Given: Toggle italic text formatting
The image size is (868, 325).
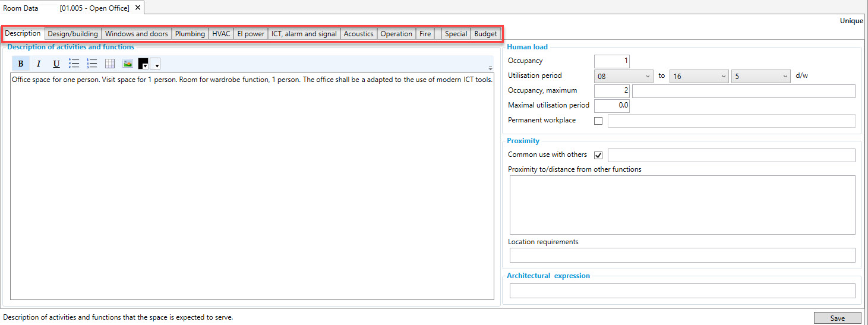Looking at the screenshot, I should 39,64.
